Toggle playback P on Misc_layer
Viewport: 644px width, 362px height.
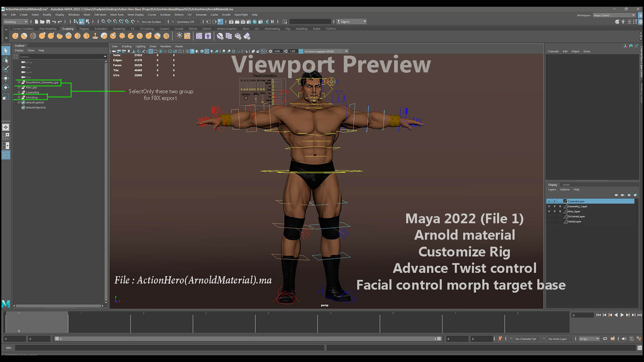[x=554, y=212]
